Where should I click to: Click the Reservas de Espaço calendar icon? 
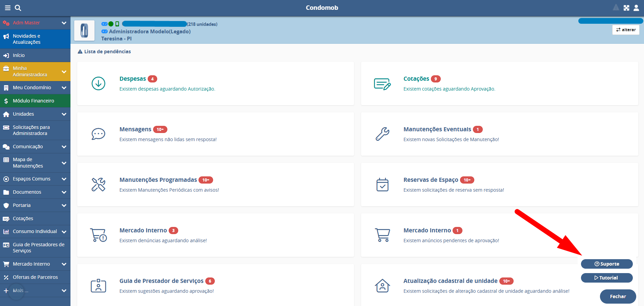click(x=382, y=185)
